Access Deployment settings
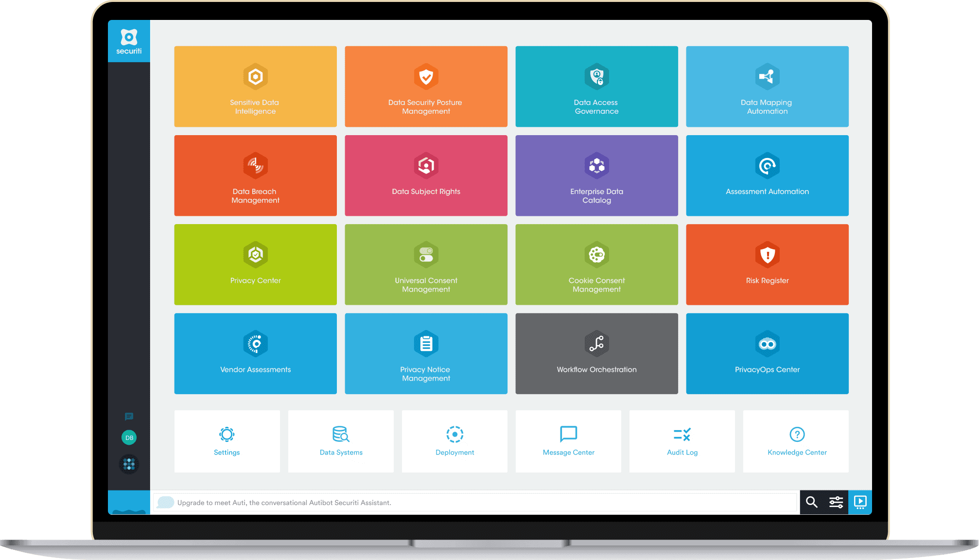 pos(455,444)
